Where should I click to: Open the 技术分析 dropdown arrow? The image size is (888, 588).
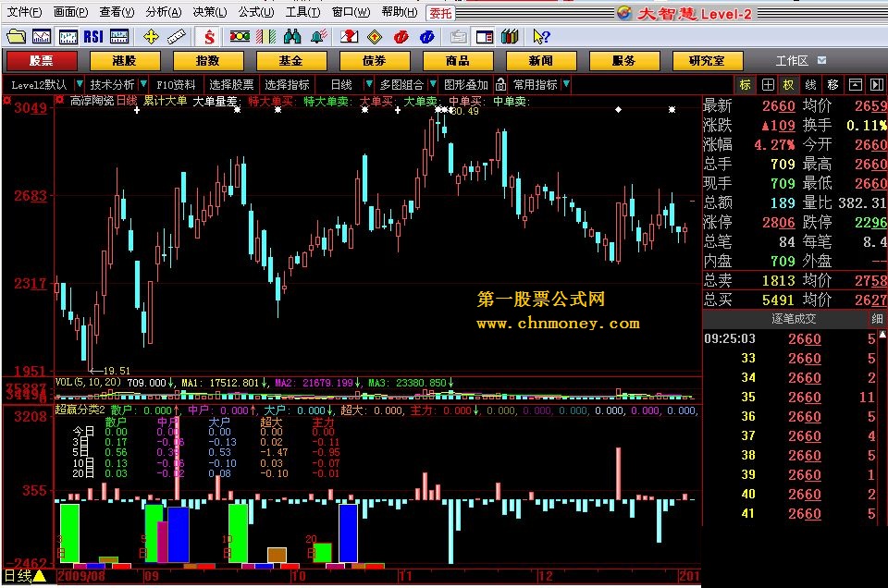pos(143,84)
